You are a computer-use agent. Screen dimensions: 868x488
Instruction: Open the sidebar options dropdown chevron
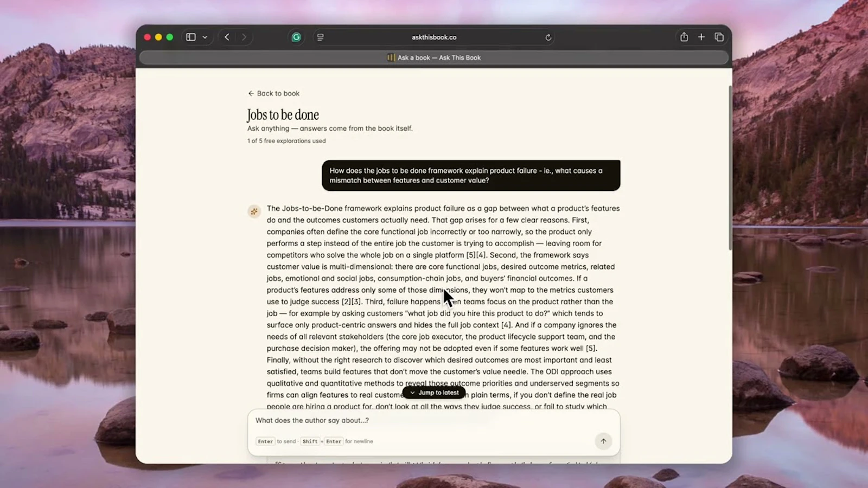pyautogui.click(x=205, y=37)
